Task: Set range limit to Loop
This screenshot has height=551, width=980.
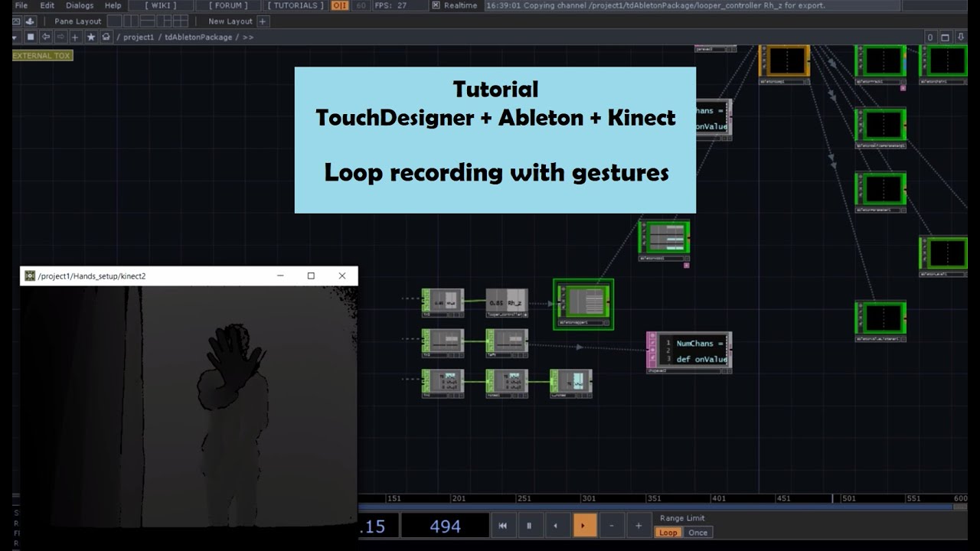Action: [668, 533]
